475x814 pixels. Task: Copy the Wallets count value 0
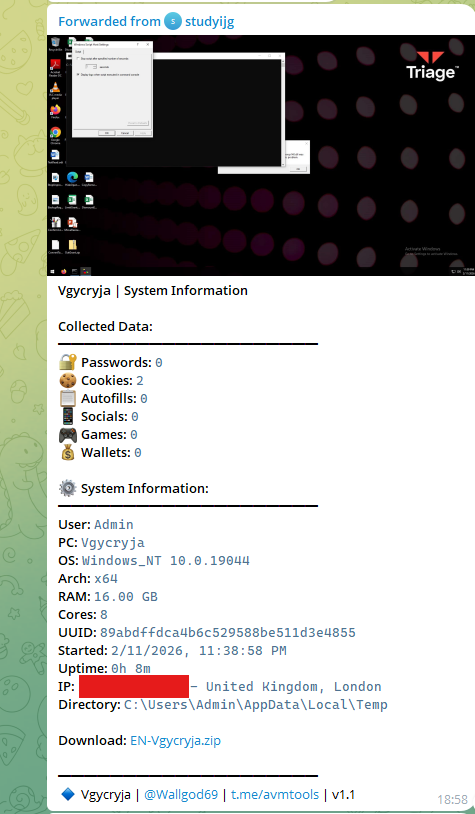138,453
